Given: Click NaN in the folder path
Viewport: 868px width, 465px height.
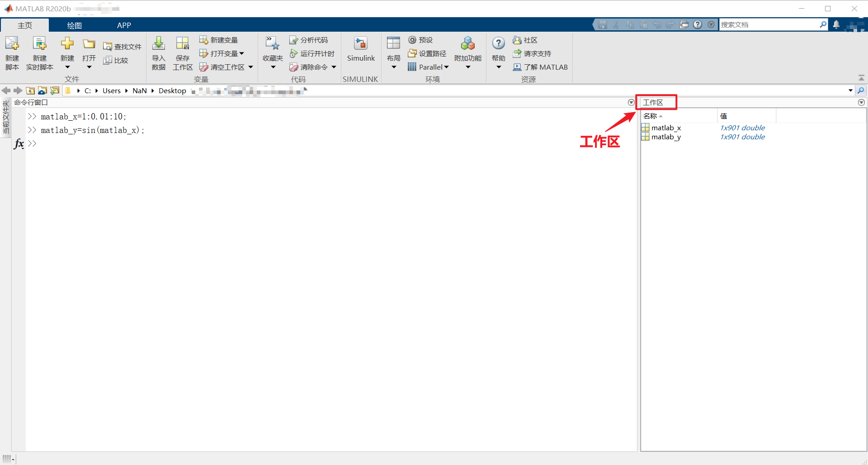Looking at the screenshot, I should (139, 90).
